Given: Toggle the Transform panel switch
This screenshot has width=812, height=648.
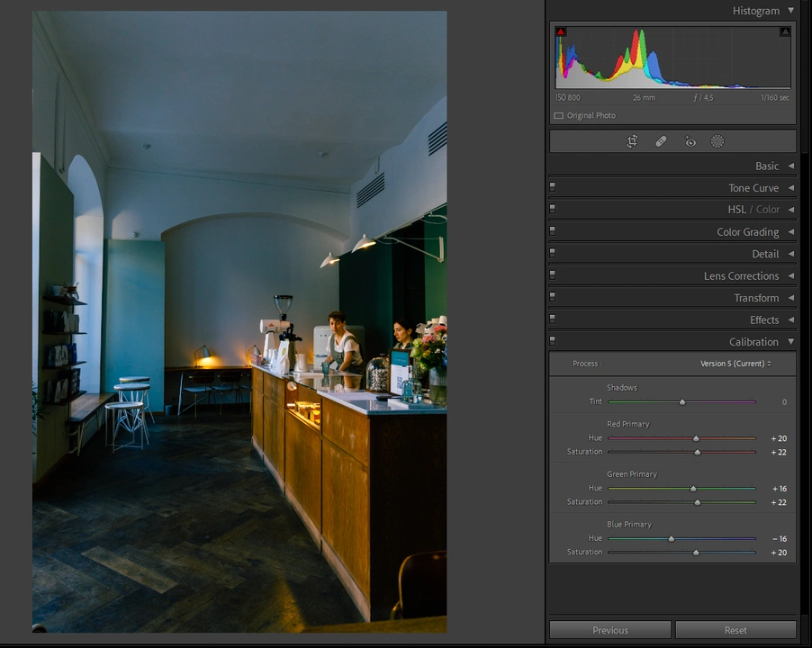Looking at the screenshot, I should (x=553, y=297).
